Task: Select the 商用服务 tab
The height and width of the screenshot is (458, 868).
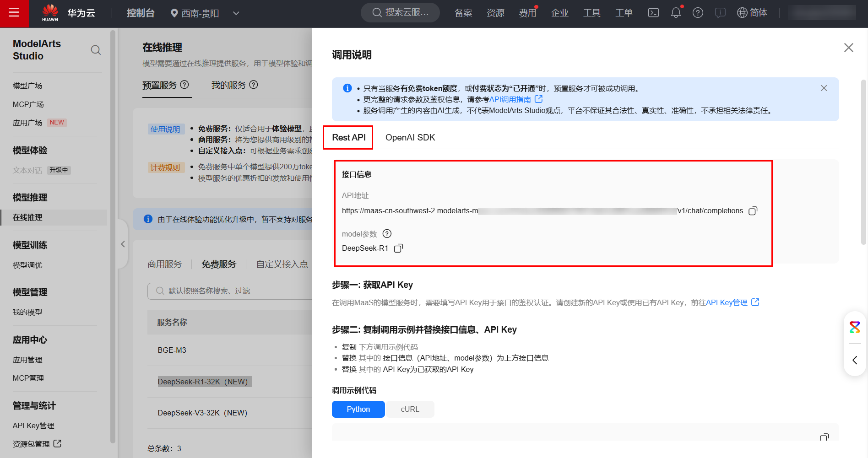Action: 165,264
